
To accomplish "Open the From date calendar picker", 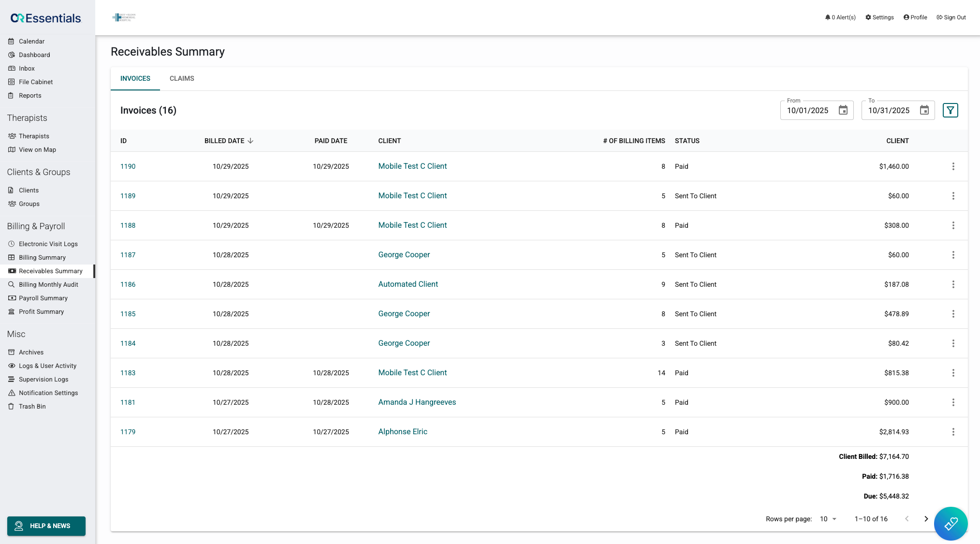I will 843,110.
